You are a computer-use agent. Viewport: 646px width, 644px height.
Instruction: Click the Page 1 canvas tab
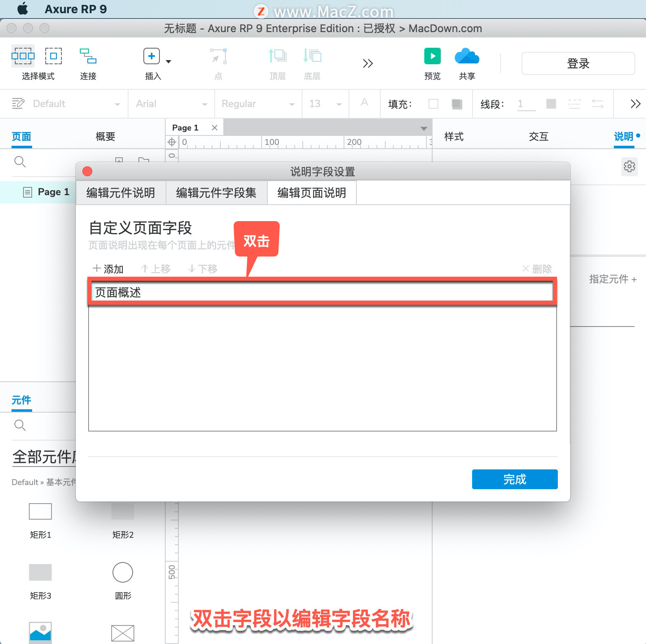coord(185,128)
